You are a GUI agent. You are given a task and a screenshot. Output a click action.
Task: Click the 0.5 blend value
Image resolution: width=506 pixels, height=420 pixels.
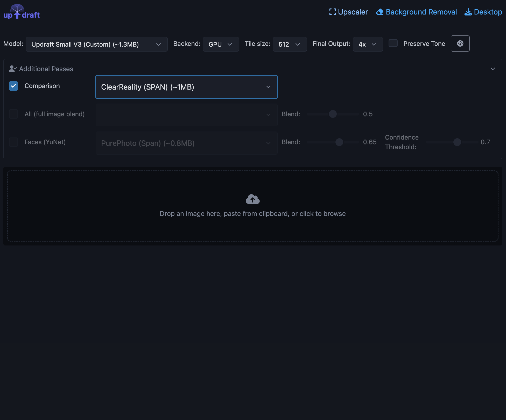(368, 114)
